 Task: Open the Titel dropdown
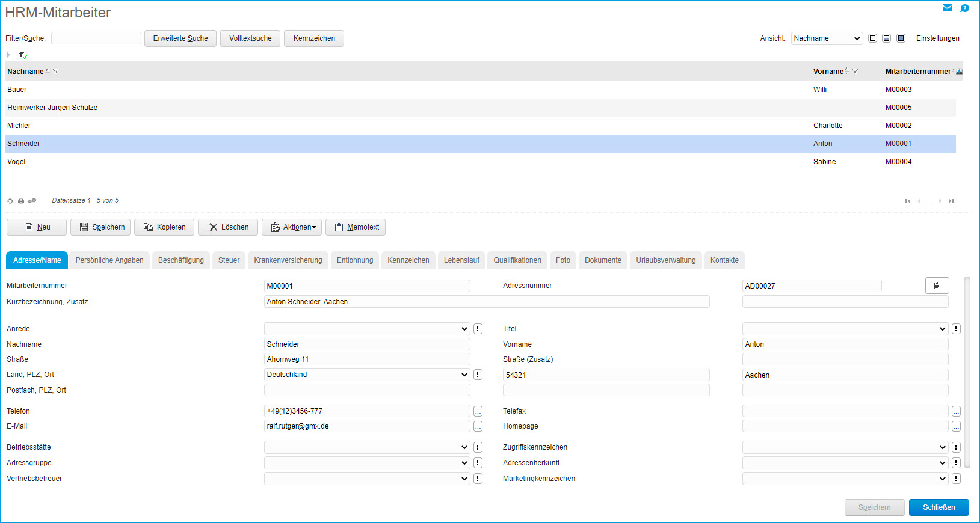coord(845,329)
